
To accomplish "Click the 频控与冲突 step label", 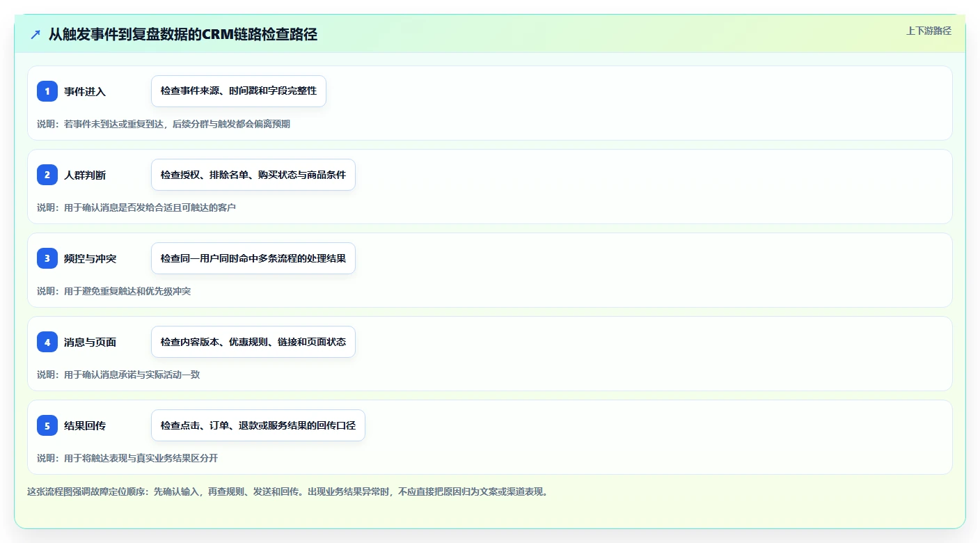I will tap(90, 258).
